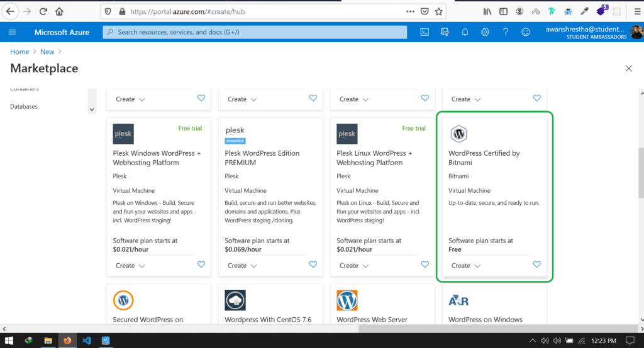Bookmark this page with the star icon
The width and height of the screenshot is (644, 348).
pyautogui.click(x=438, y=11)
